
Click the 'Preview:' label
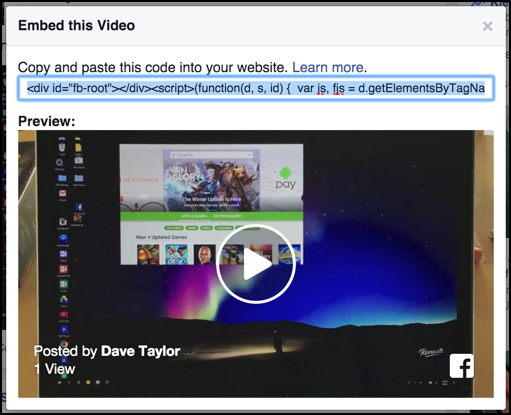tap(47, 121)
